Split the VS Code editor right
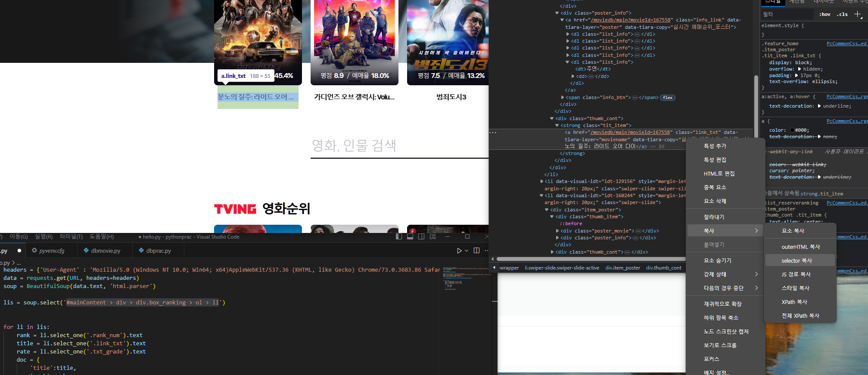 [476, 251]
